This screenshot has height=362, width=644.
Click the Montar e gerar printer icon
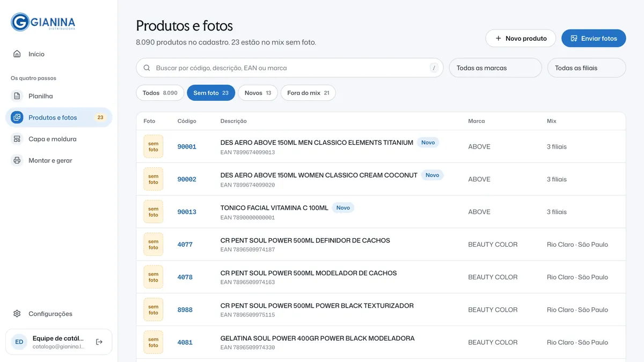click(17, 160)
